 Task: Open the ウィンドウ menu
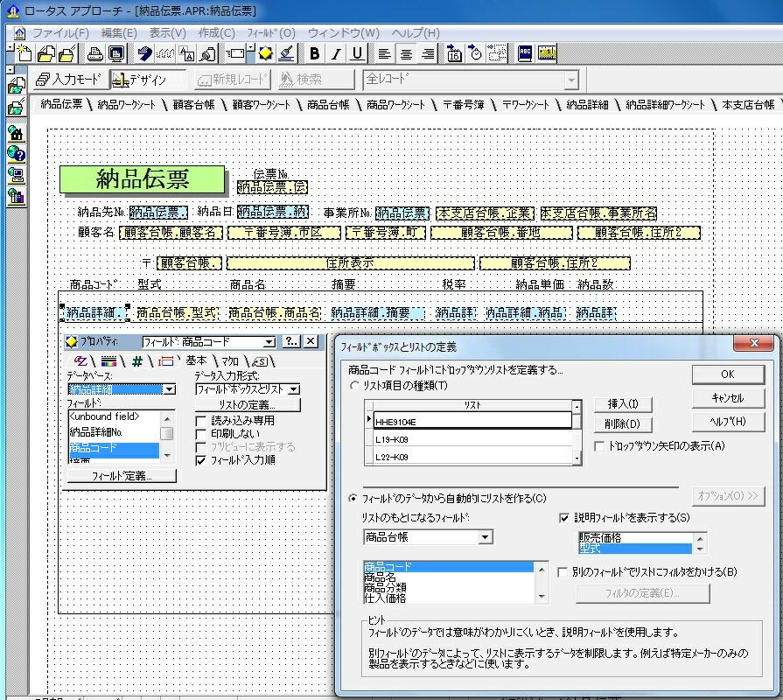pyautogui.click(x=343, y=33)
